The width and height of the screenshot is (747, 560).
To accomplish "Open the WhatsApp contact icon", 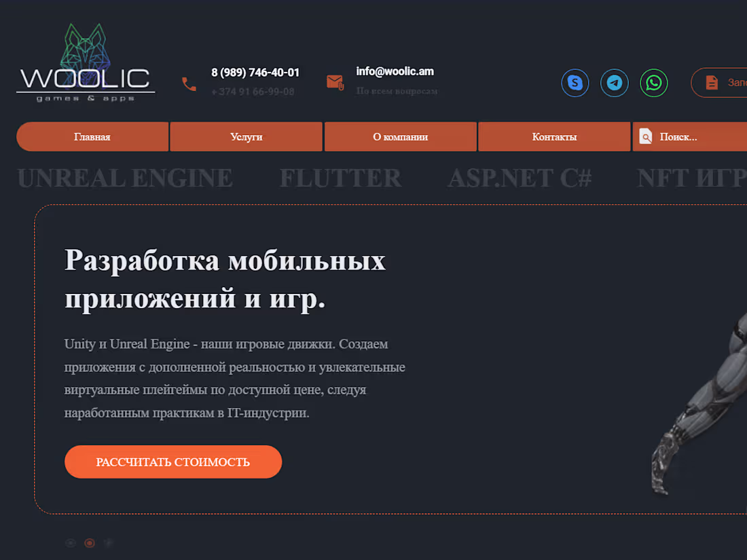I will pyautogui.click(x=654, y=83).
